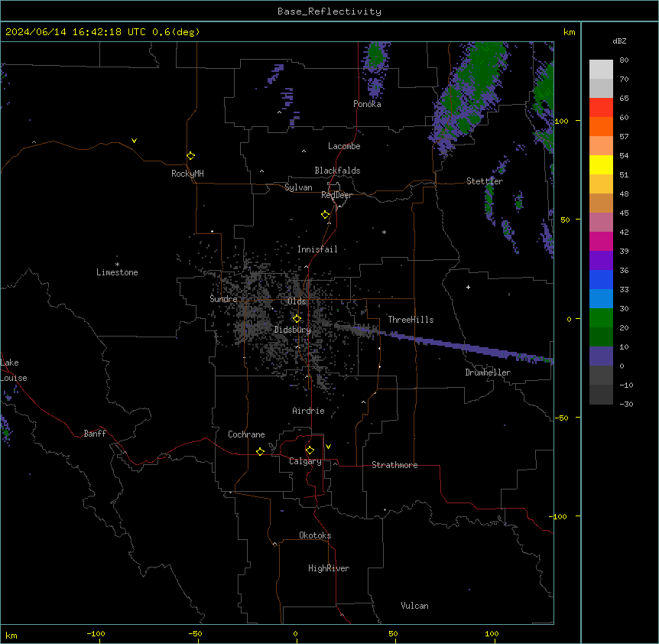Select the Stettler label
Viewport: 659px width, 644px height.
(485, 181)
